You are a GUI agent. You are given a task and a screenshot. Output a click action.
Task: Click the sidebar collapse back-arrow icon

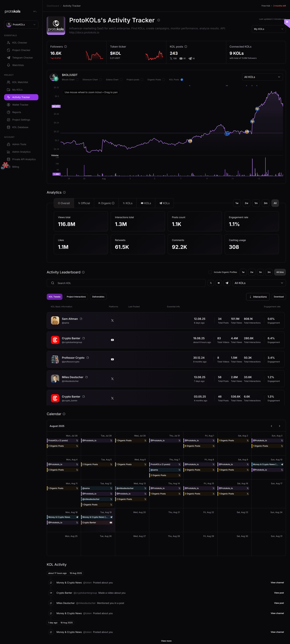35,12
